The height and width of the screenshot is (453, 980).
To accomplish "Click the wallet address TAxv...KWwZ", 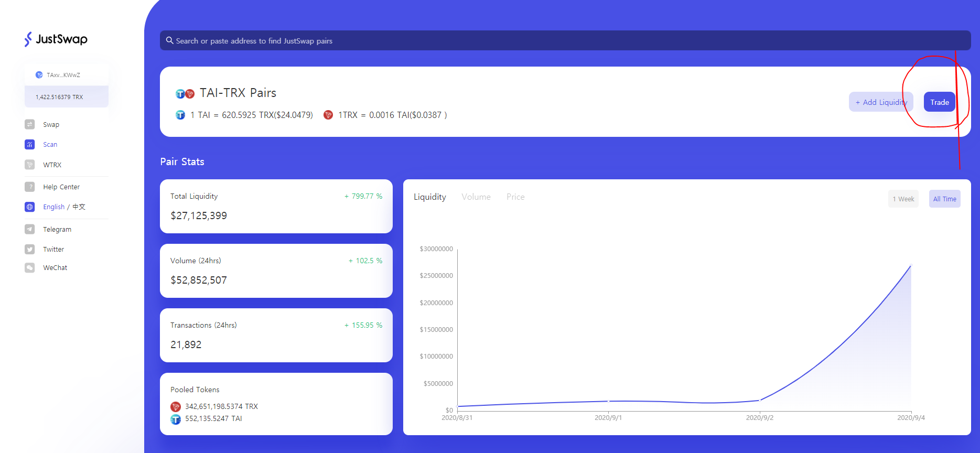I will [63, 75].
